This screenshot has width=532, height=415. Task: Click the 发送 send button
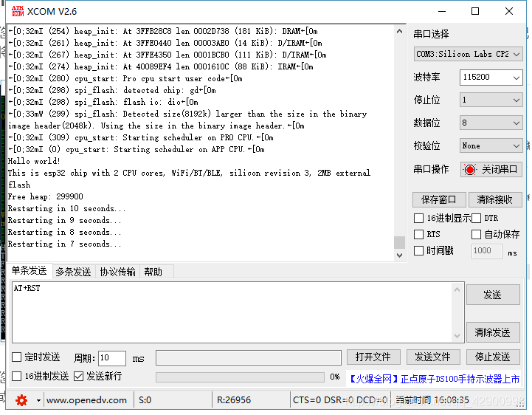coord(493,295)
